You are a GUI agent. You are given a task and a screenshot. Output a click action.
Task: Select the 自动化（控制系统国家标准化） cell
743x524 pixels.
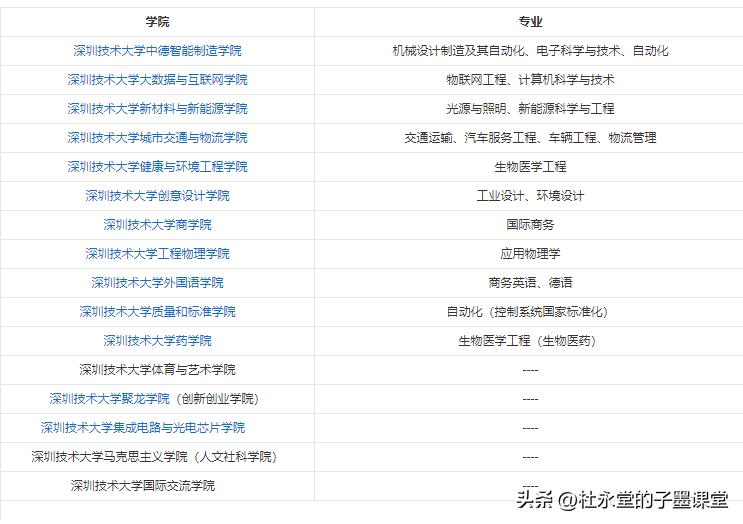pos(530,311)
